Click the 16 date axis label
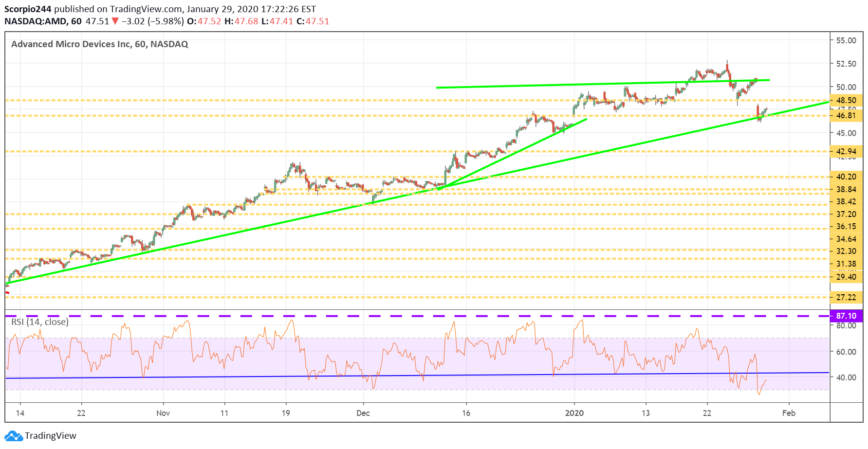 [466, 413]
